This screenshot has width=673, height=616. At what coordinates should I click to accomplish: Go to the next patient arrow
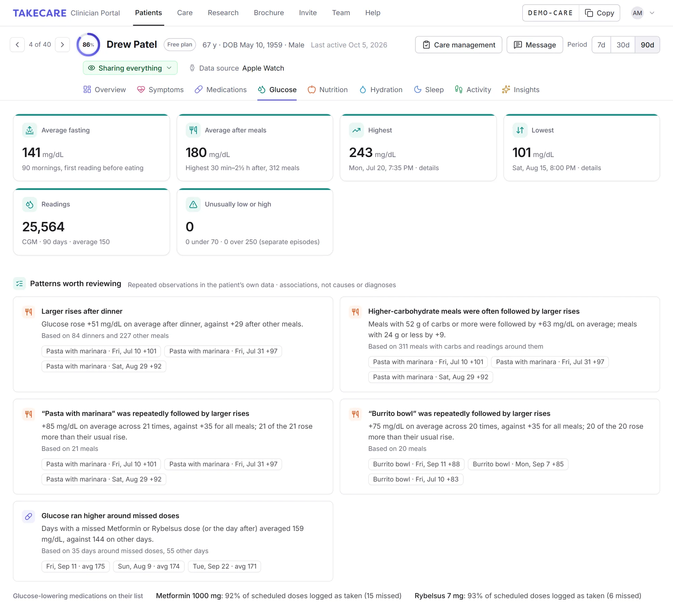pos(62,45)
